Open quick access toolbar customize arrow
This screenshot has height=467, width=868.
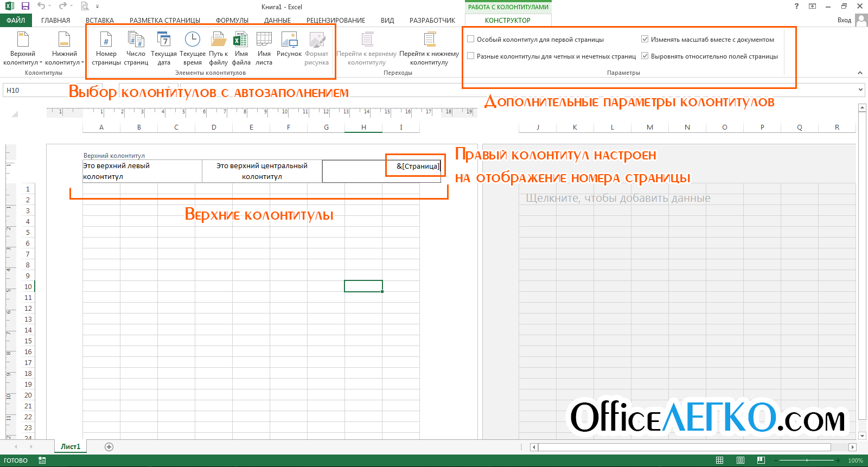[x=98, y=7]
